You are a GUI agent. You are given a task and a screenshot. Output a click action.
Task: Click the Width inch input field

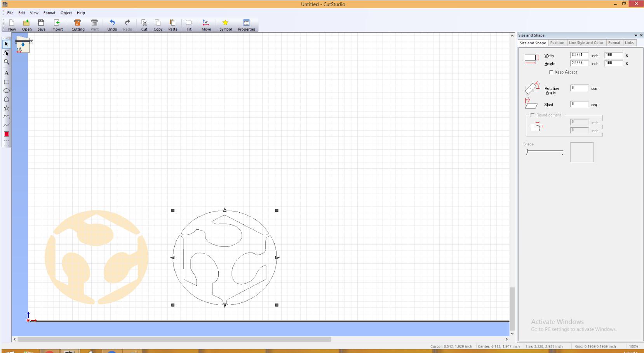[579, 55]
